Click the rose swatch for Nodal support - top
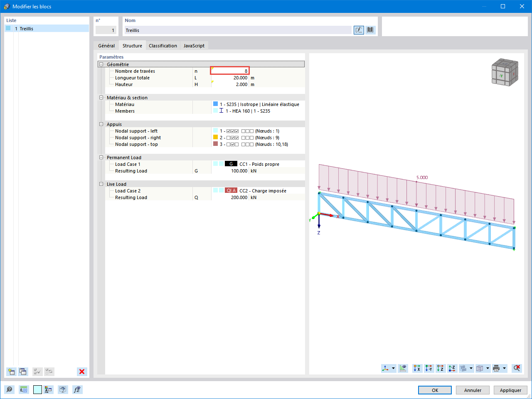The image size is (532, 399). coord(215,144)
